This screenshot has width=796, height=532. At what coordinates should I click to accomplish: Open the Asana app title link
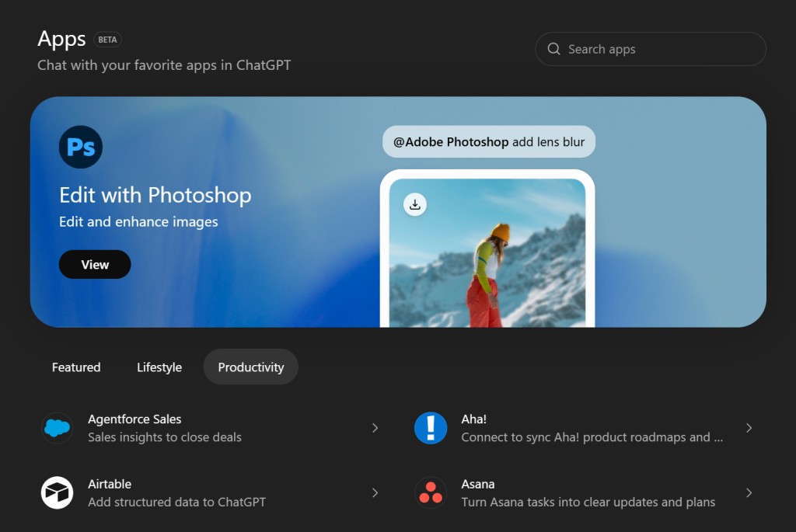point(478,484)
